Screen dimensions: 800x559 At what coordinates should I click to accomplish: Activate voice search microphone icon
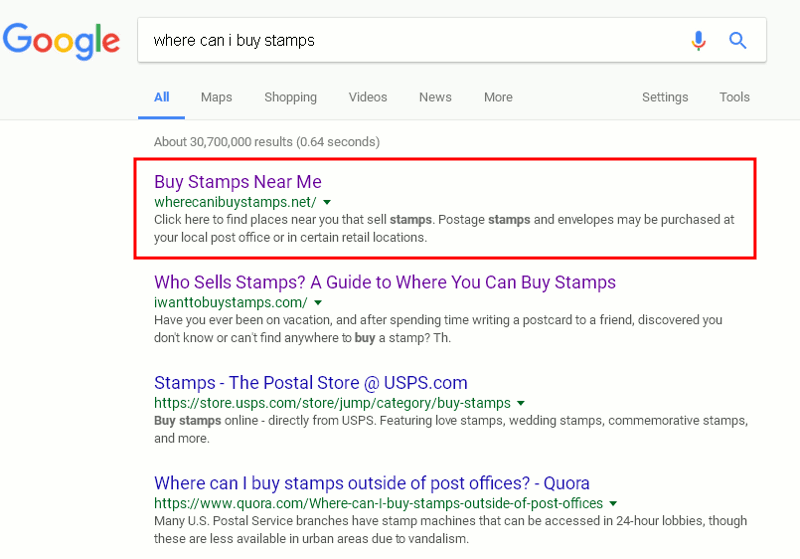tap(698, 41)
